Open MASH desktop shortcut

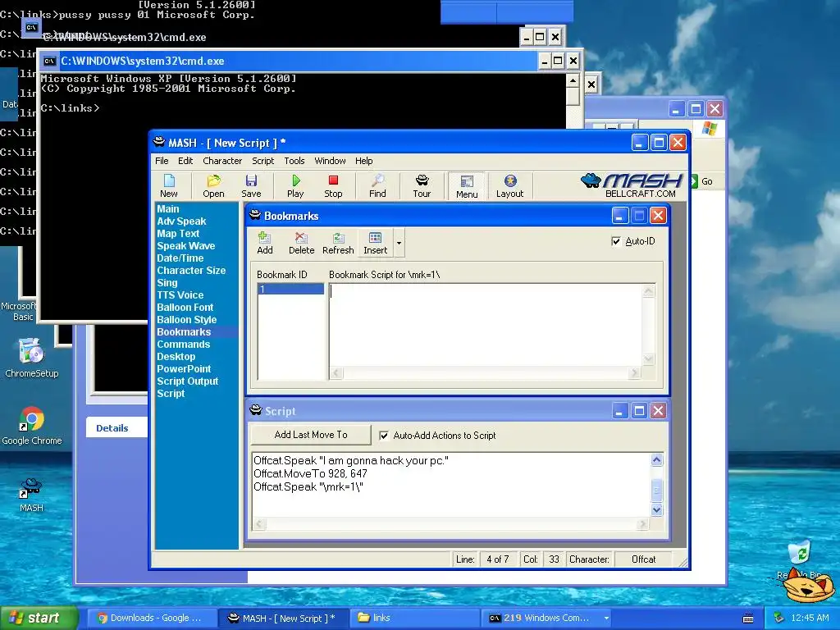click(x=31, y=495)
